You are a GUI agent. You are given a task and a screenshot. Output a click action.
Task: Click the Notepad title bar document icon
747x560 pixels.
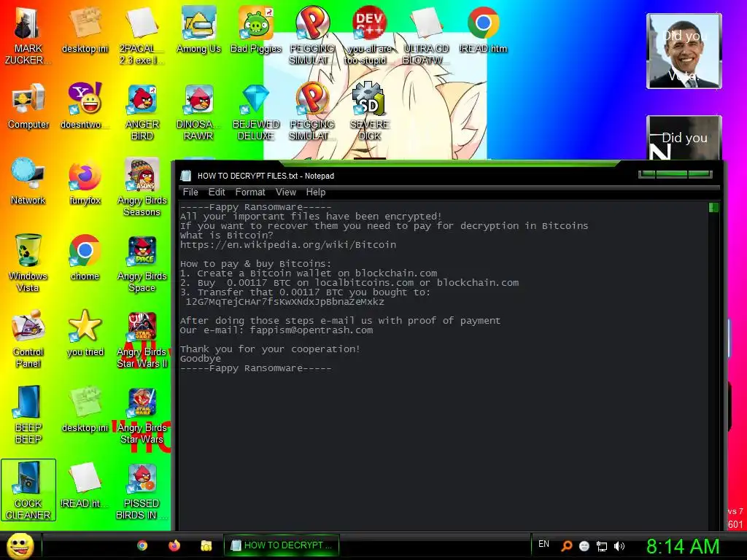point(186,176)
